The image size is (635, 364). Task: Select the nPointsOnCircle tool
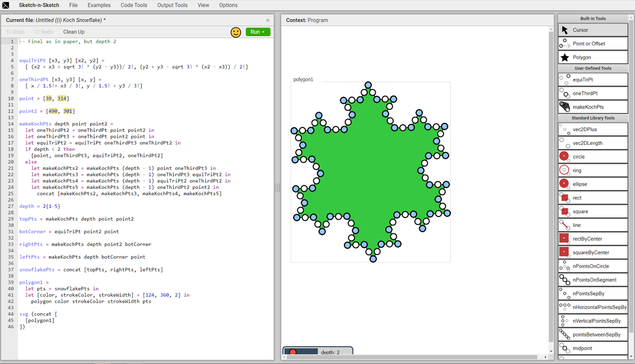point(593,267)
